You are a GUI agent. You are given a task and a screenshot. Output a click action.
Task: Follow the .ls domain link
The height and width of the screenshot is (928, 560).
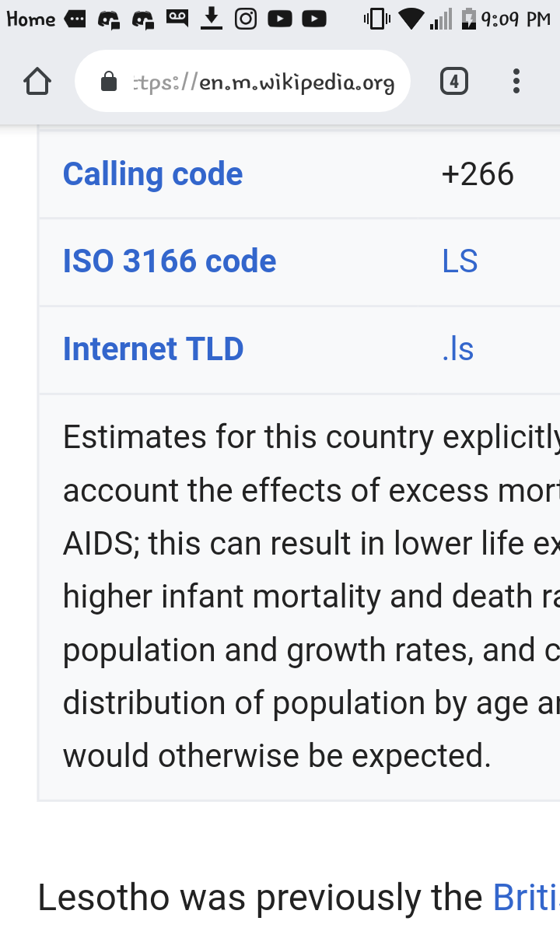(457, 348)
